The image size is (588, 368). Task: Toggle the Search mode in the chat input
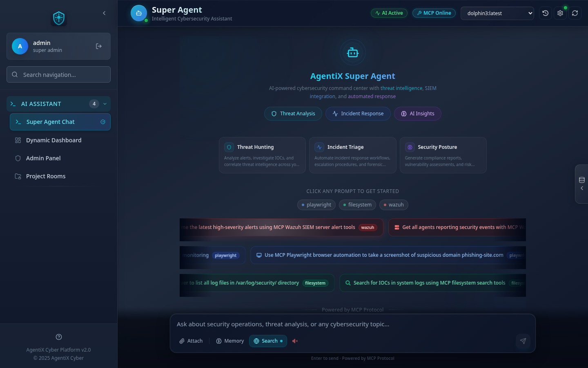[268, 341]
